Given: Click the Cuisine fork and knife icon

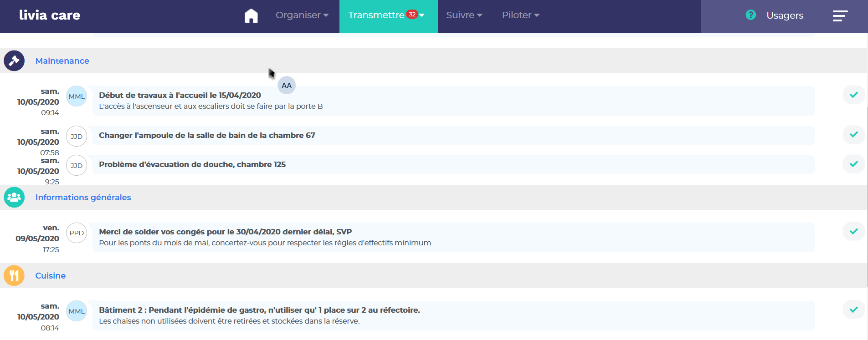Looking at the screenshot, I should (x=14, y=275).
